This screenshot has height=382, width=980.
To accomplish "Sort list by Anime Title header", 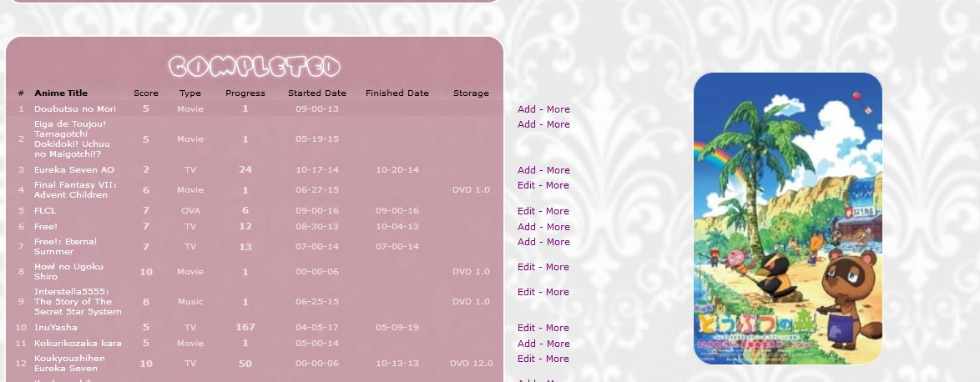I will click(x=60, y=93).
